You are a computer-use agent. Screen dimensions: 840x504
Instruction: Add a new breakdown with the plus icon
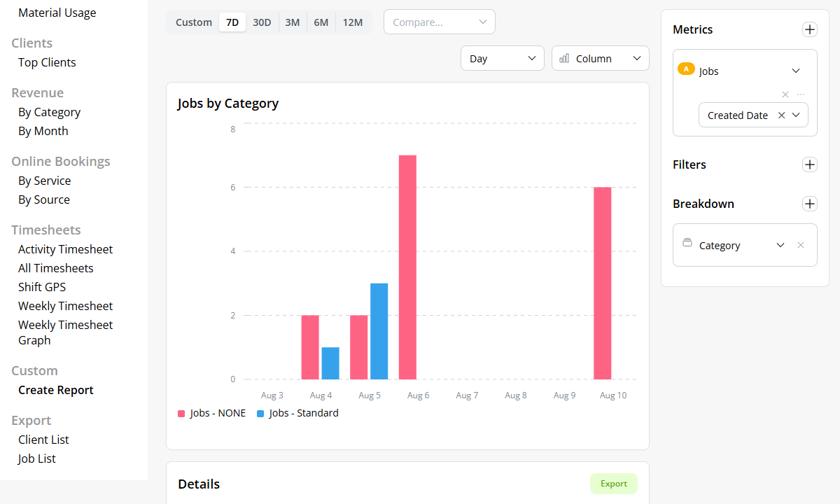click(x=809, y=204)
